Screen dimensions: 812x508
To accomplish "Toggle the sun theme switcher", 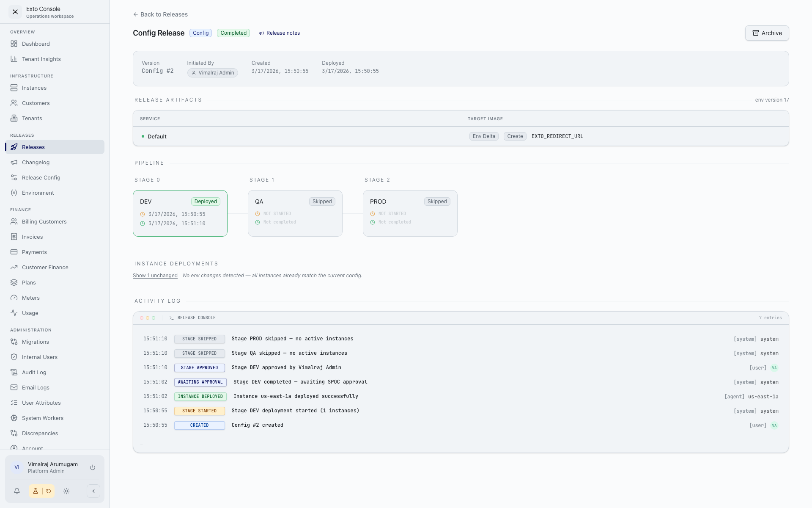I will tap(66, 491).
